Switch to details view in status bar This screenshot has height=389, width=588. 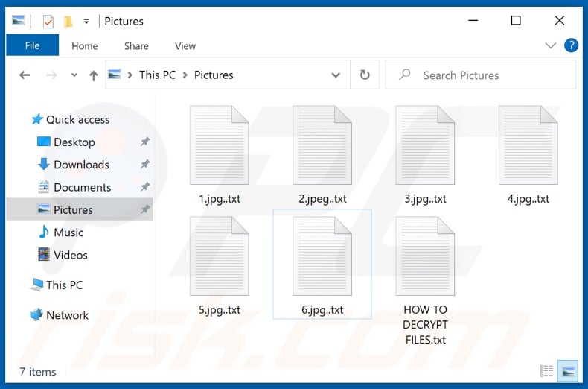point(547,371)
